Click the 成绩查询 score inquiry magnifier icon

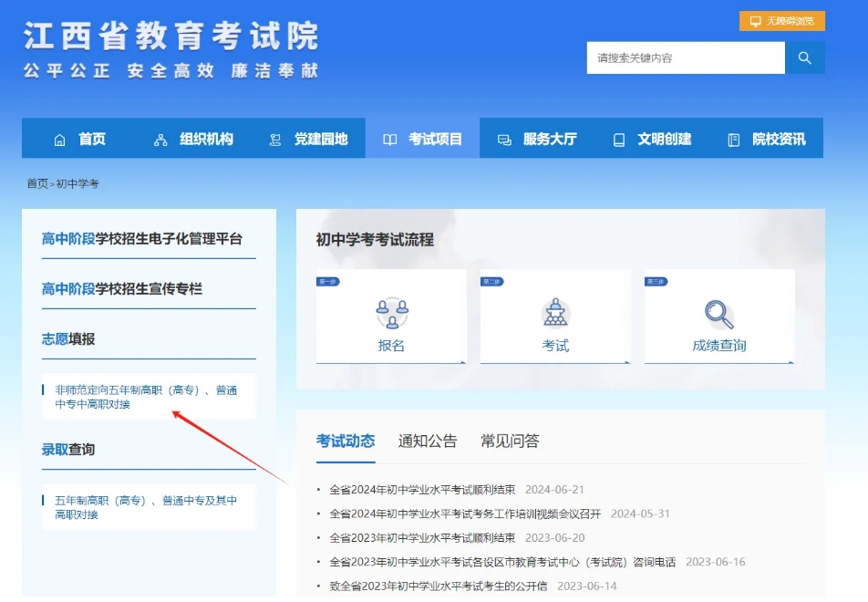click(718, 311)
